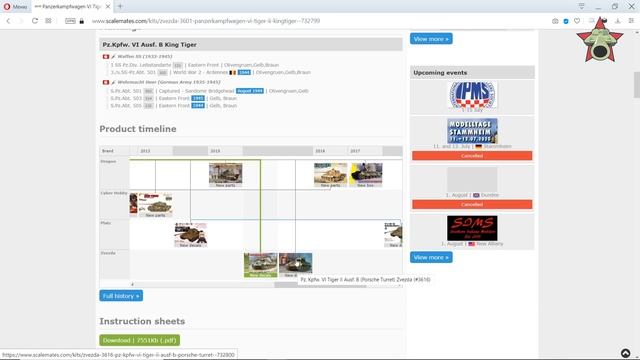Click the red star tank logo

point(600,40)
